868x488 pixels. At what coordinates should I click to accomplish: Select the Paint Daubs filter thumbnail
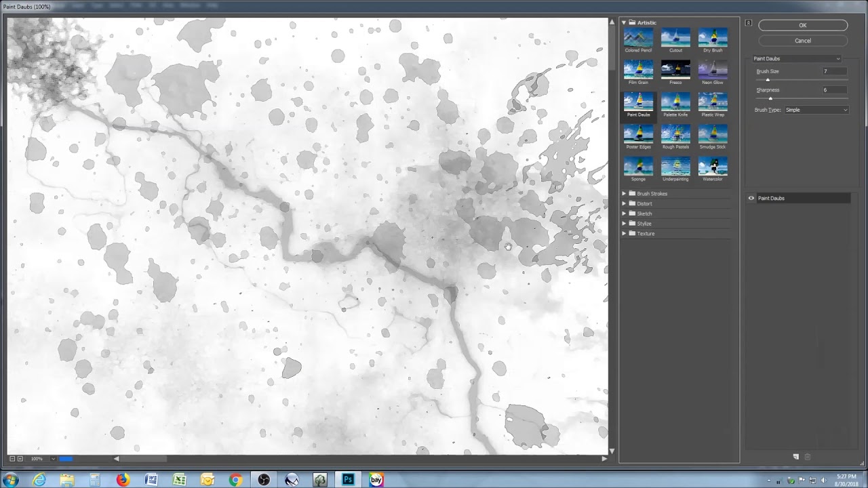coord(638,102)
